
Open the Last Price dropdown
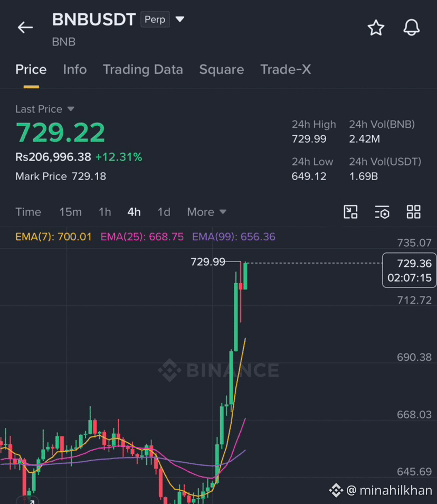point(45,109)
